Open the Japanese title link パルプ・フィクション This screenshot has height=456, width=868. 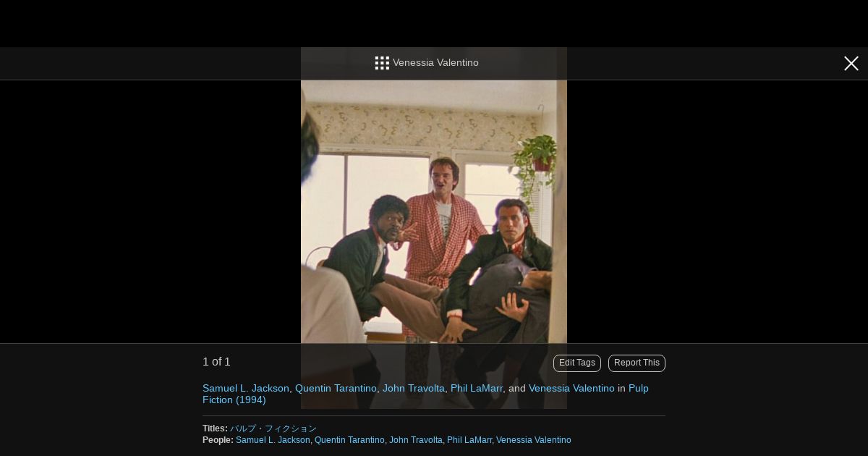pyautogui.click(x=273, y=428)
